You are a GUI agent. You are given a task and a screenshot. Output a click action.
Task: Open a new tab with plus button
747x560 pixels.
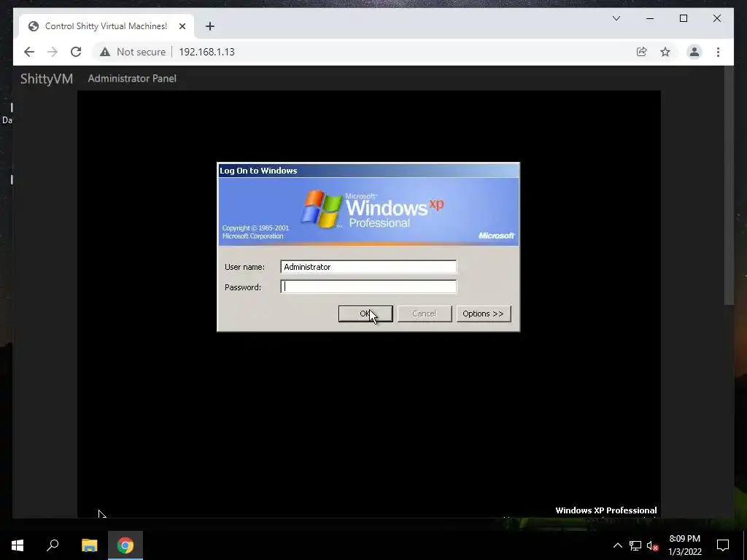210,26
